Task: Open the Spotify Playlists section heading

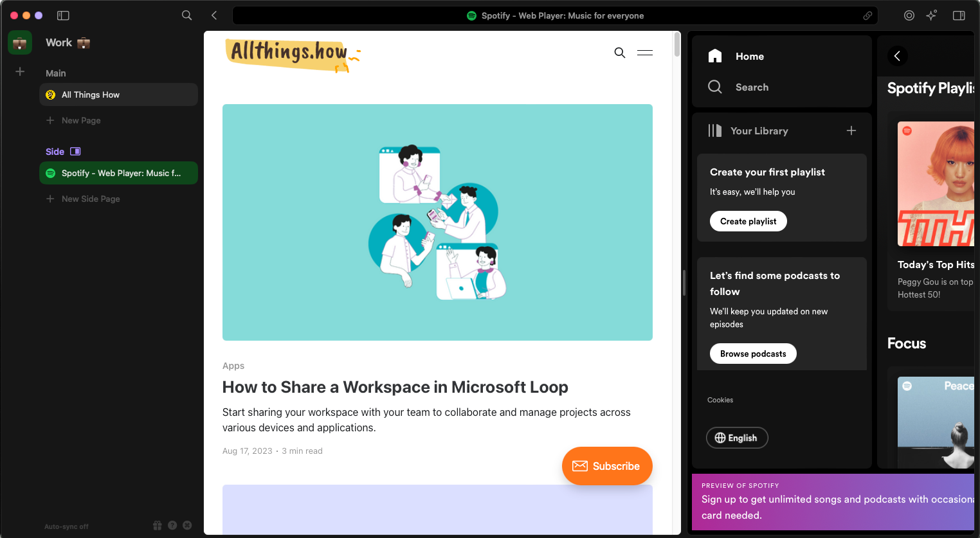Action: point(931,88)
